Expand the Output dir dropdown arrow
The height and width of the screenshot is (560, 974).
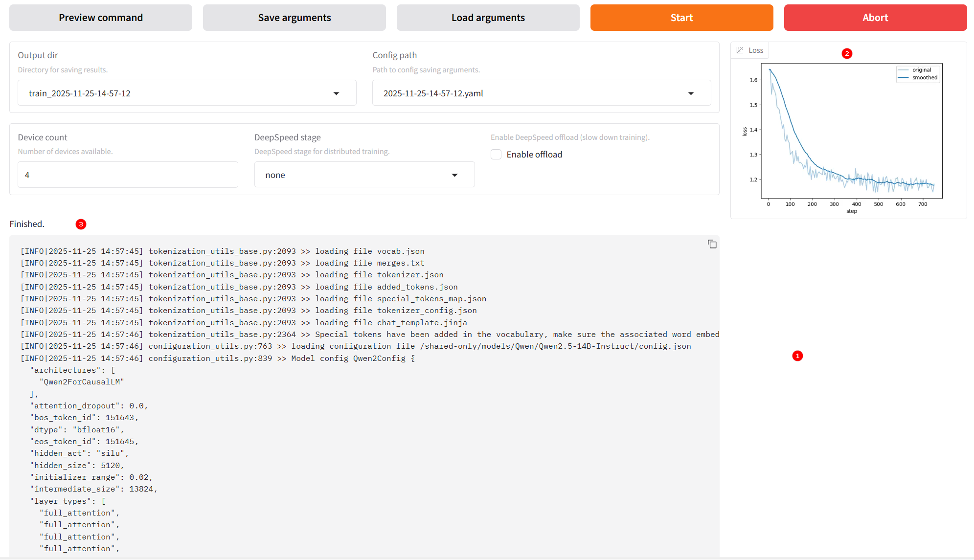(x=336, y=93)
